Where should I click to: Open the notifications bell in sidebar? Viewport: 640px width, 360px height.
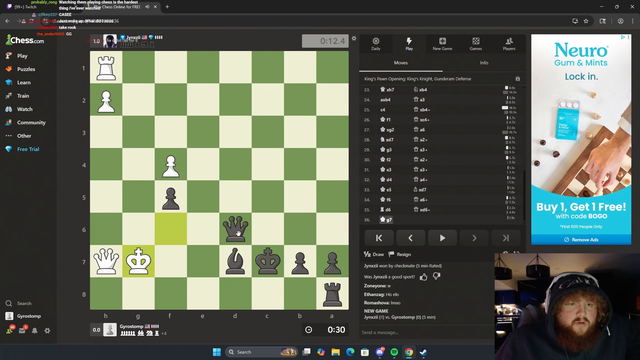(x=35, y=331)
